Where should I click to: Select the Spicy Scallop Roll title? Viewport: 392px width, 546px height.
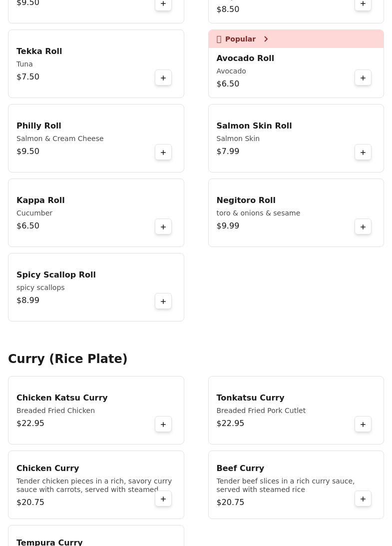point(56,274)
